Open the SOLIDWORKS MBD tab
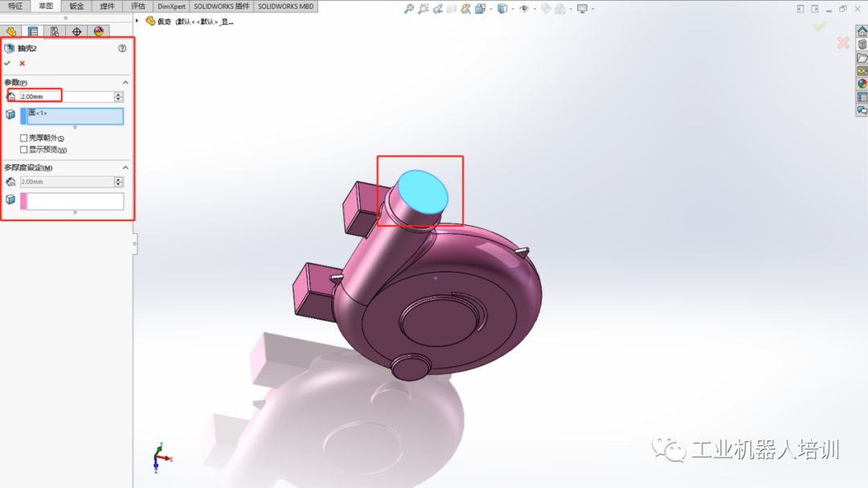The image size is (868, 488). (285, 6)
